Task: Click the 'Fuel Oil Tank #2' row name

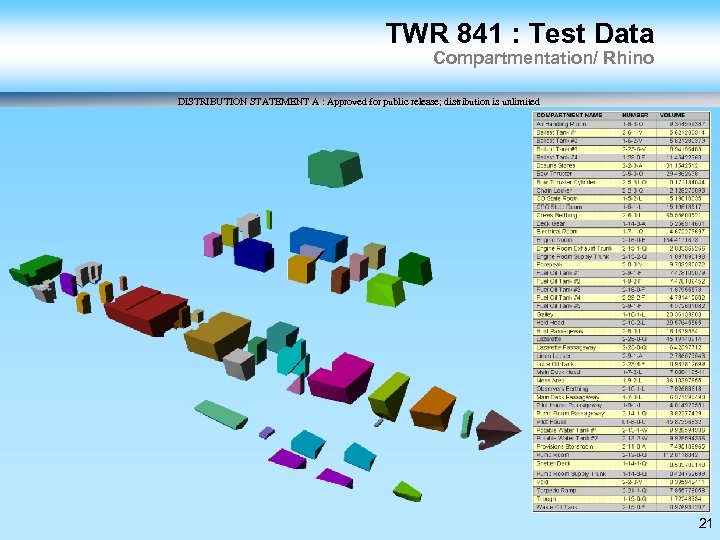Action: (x=558, y=281)
